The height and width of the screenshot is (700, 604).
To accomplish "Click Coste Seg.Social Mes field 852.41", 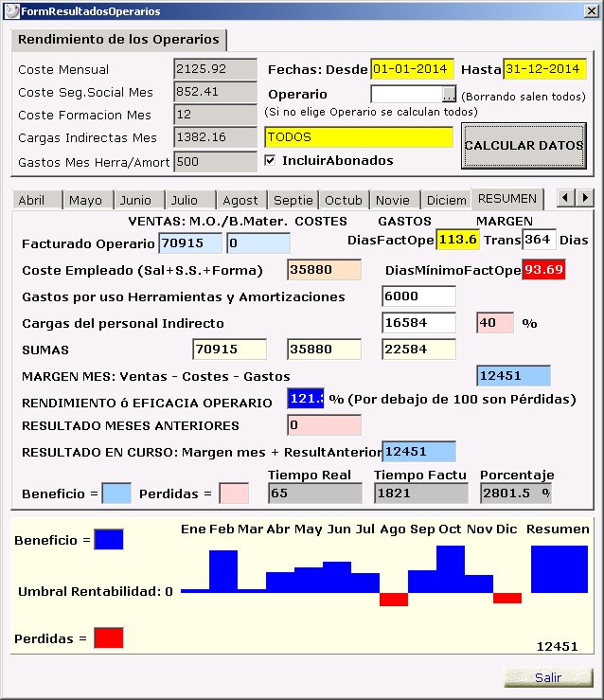I will click(x=215, y=92).
